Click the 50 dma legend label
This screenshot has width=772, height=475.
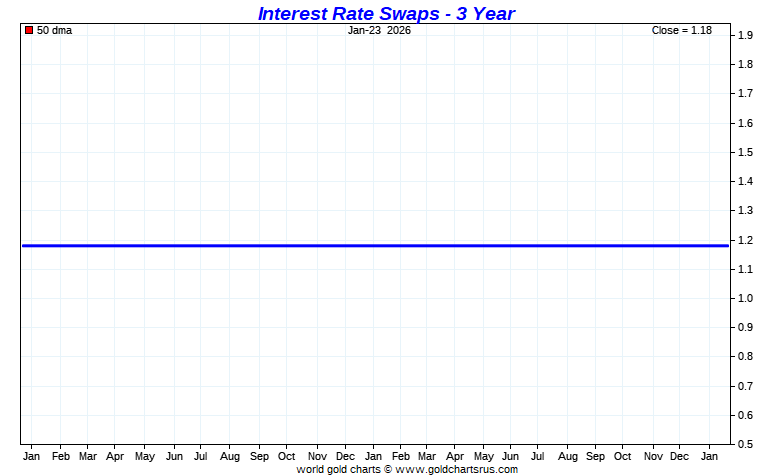(x=54, y=31)
